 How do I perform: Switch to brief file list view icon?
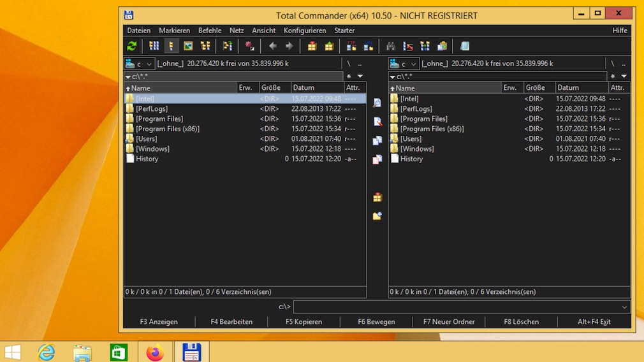154,46
